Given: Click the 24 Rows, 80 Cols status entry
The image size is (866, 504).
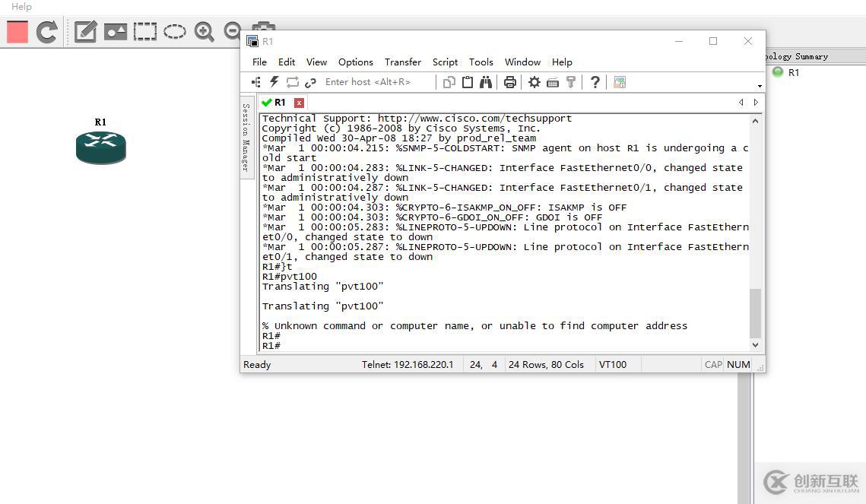Looking at the screenshot, I should coord(546,364).
